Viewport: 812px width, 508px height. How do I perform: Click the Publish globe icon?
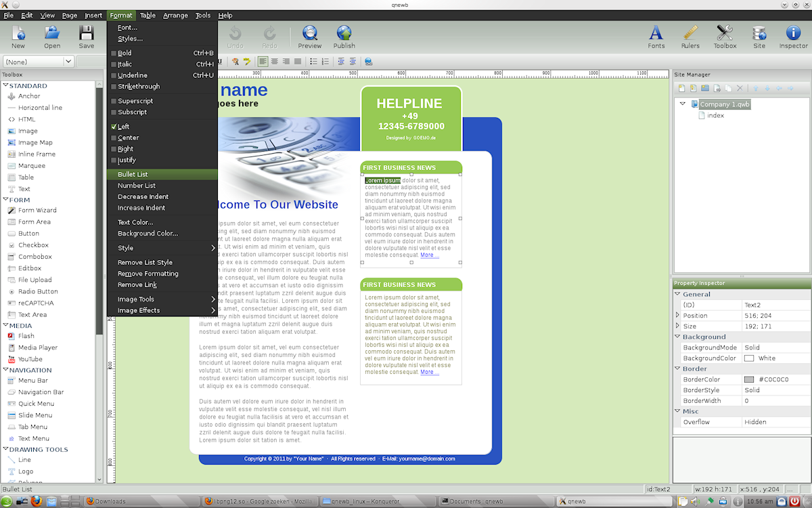coord(344,37)
